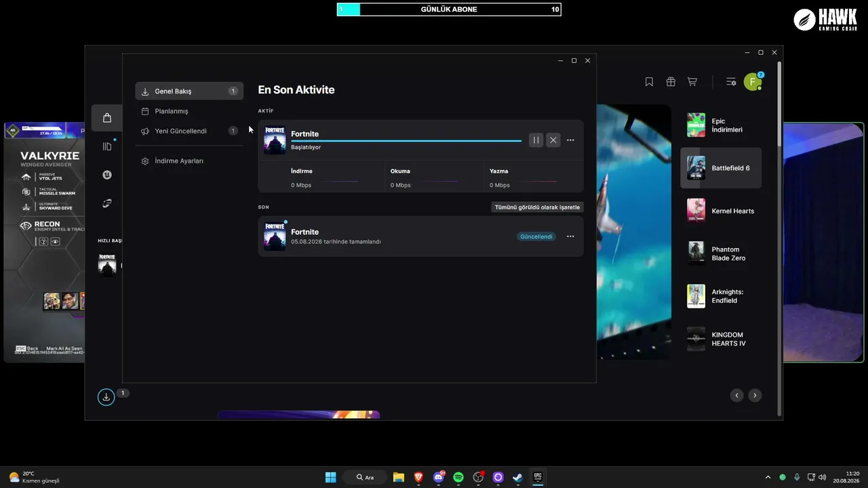Click the microphone icon in system tray

pos(797,477)
